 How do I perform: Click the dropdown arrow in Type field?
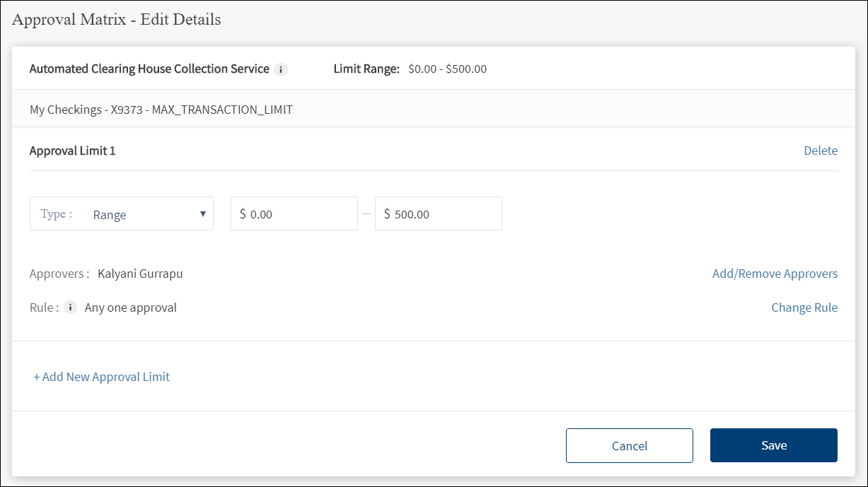[202, 214]
